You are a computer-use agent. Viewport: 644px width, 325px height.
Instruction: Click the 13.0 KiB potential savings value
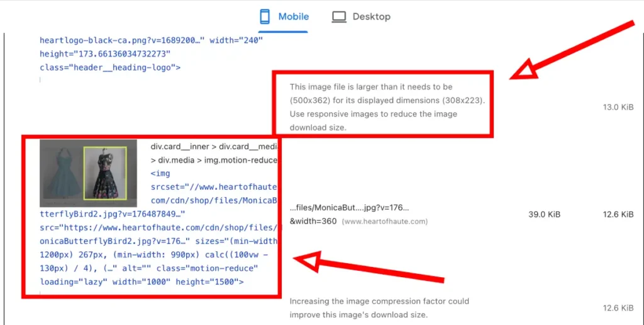click(x=618, y=107)
